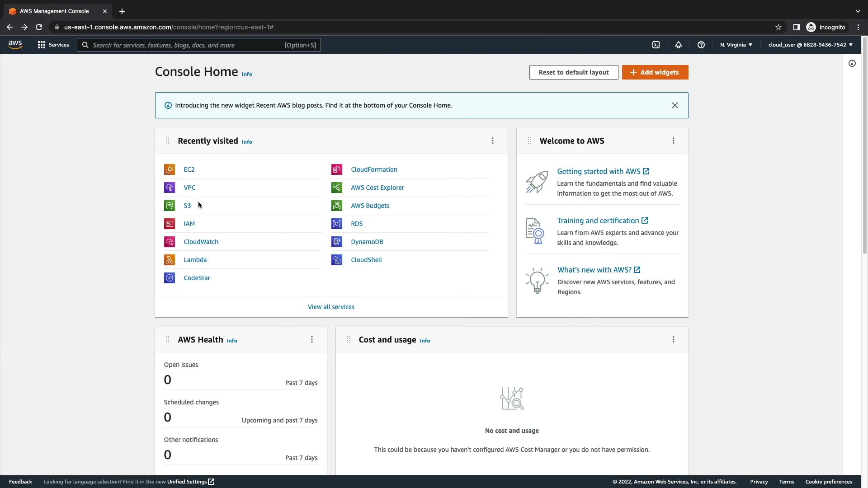Dismiss the new widget announcement banner
The image size is (868, 488).
pos(675,105)
